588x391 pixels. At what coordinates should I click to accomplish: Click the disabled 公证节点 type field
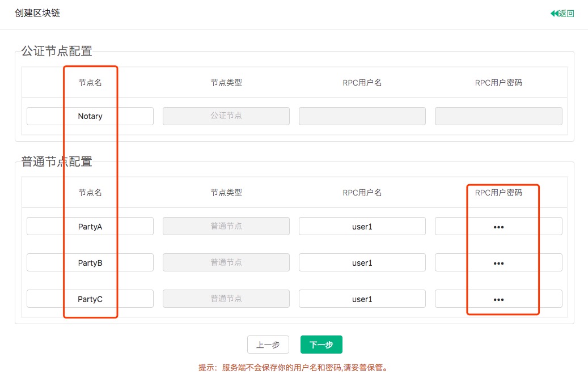(x=226, y=116)
